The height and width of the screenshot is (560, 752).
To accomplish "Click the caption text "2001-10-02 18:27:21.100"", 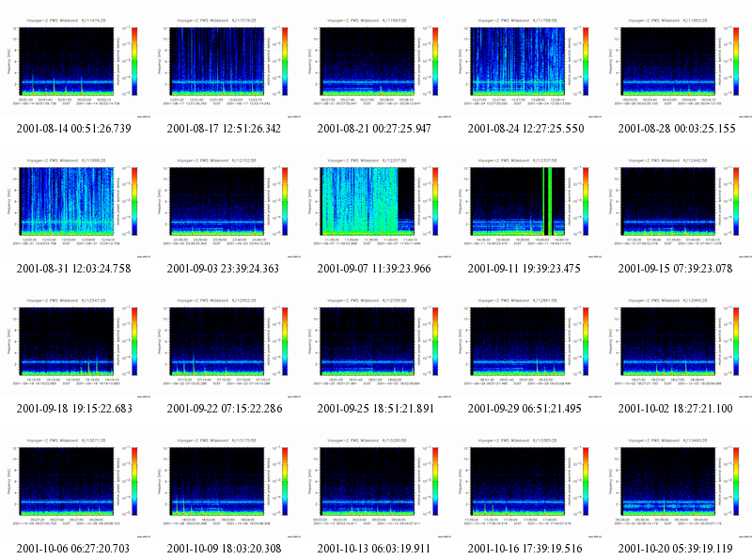I will pos(675,409).
